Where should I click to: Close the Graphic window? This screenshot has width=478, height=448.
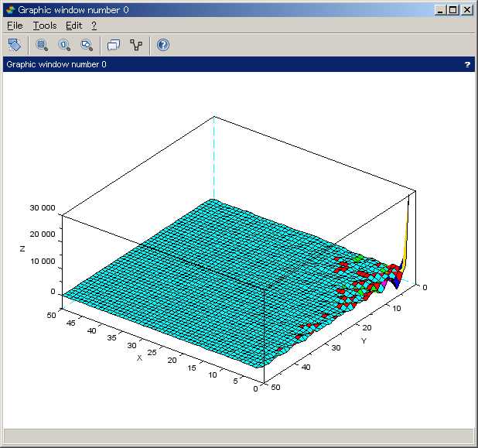tap(467, 10)
